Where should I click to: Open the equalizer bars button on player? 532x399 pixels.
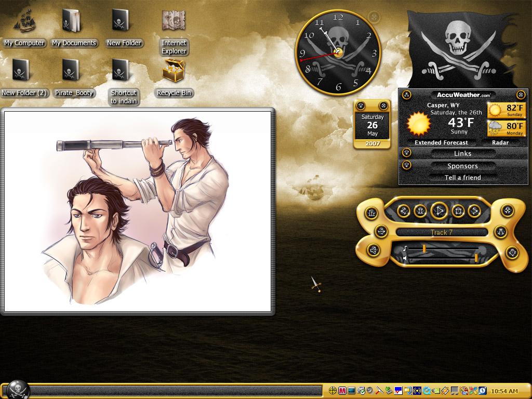click(x=371, y=213)
